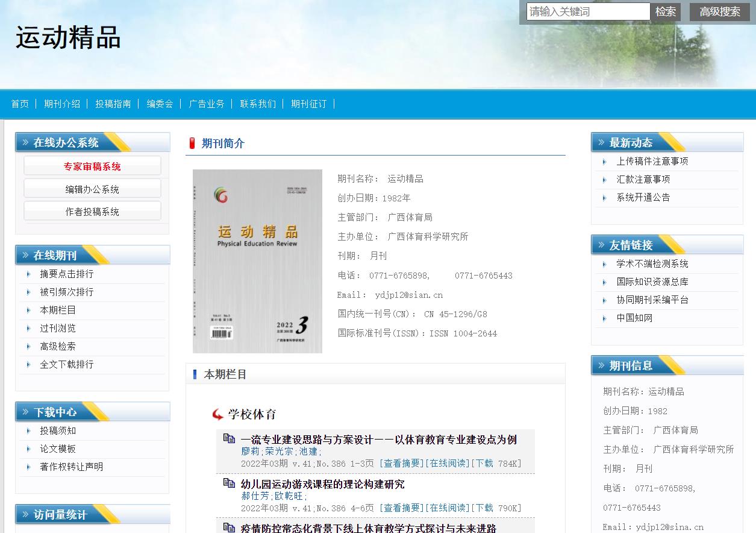Open 高级检索 in the 在线期刊 list
The width and height of the screenshot is (756, 533).
point(58,346)
